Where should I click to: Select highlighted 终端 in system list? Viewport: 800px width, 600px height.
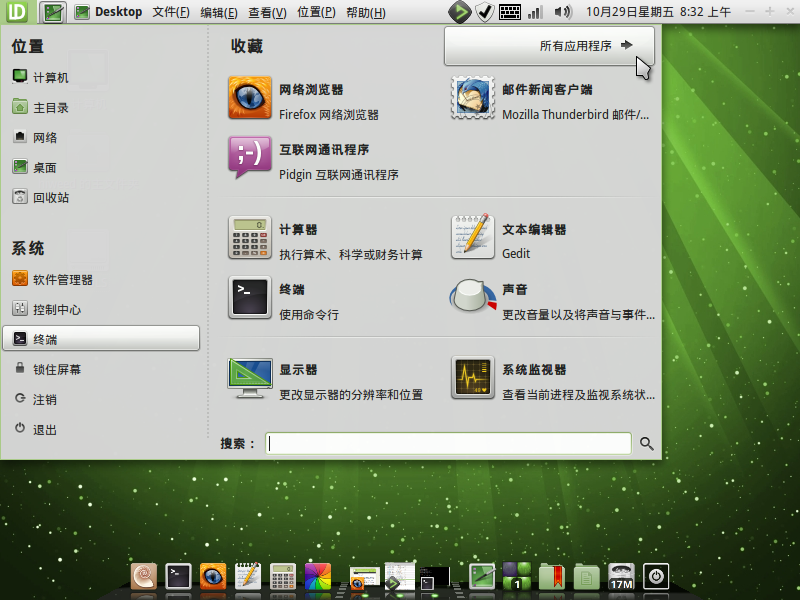[x=101, y=339]
